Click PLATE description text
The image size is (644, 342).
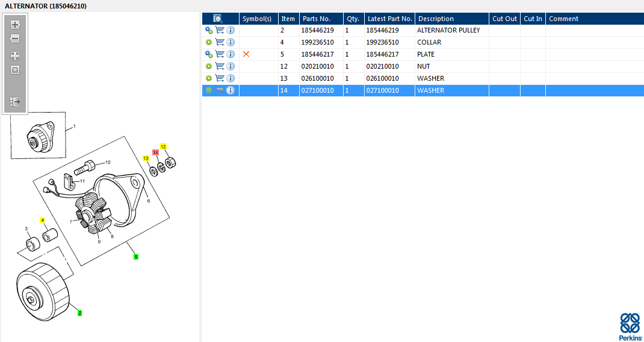pos(426,54)
